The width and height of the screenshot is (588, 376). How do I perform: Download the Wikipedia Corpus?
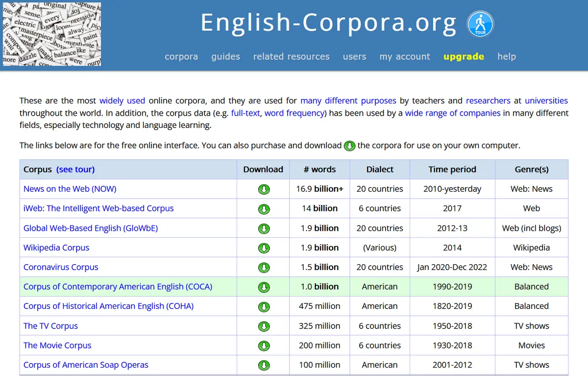tap(264, 248)
